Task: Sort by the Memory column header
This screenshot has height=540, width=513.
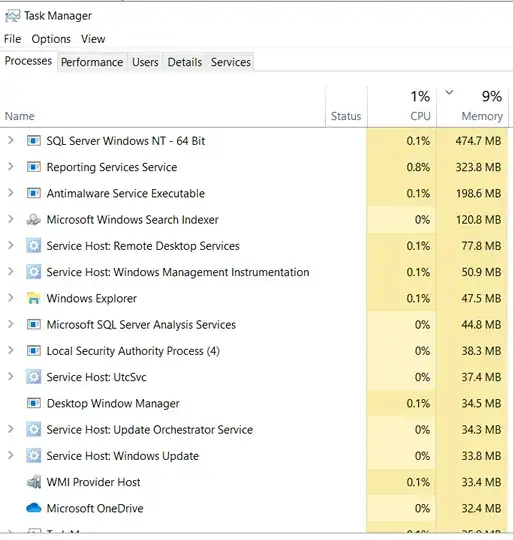Action: (473, 106)
